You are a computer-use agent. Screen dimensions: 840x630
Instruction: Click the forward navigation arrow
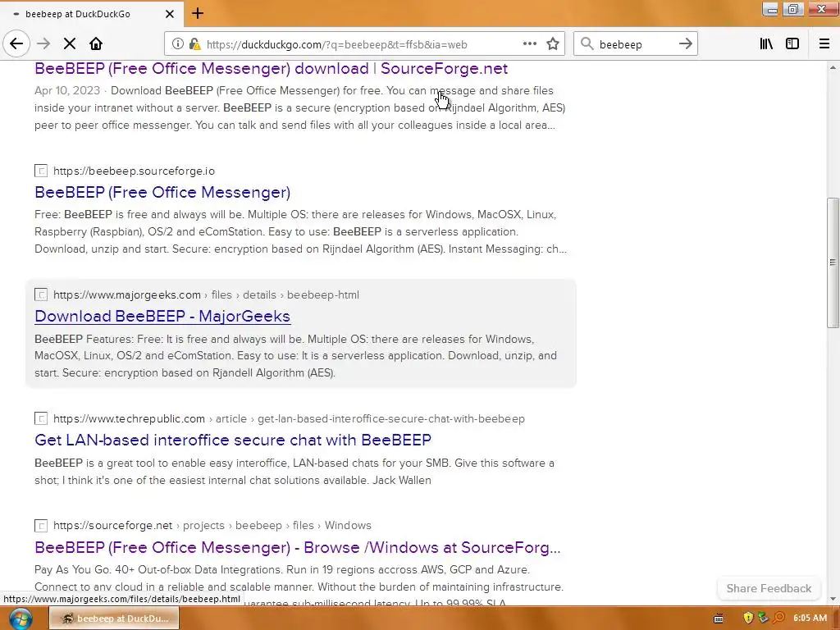click(x=43, y=44)
